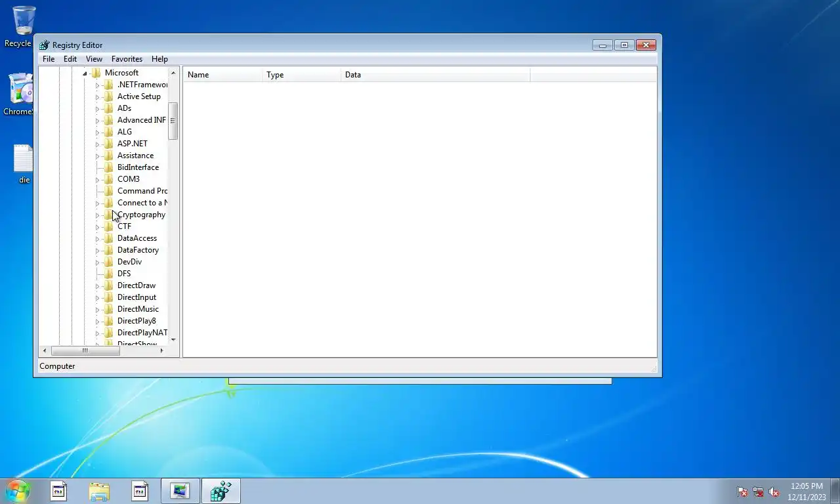Expand the Active Setup key

(x=97, y=97)
